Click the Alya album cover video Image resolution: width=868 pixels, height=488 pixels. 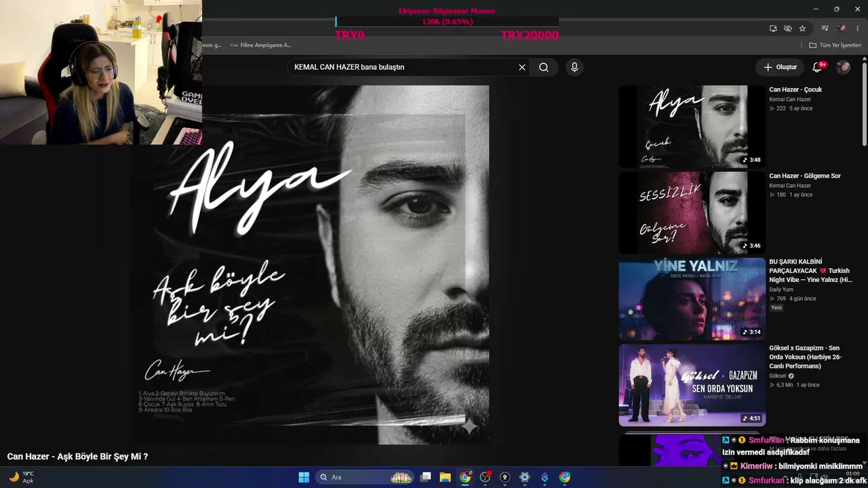310,265
